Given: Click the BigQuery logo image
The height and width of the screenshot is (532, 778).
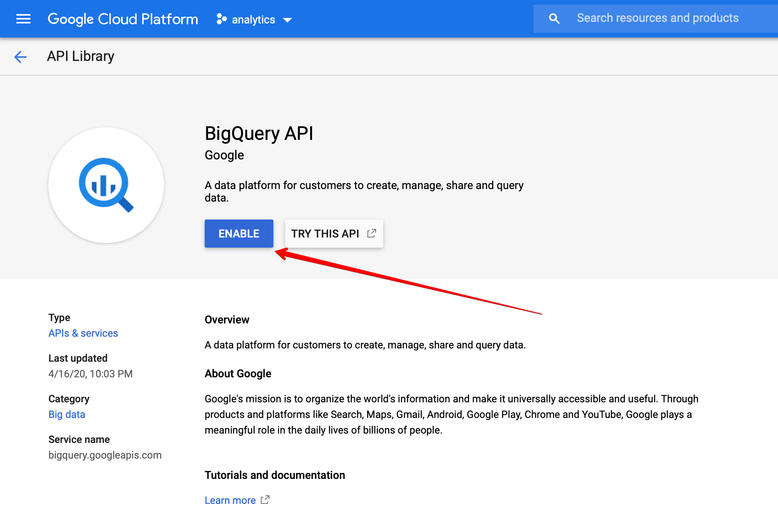Looking at the screenshot, I should (x=106, y=185).
